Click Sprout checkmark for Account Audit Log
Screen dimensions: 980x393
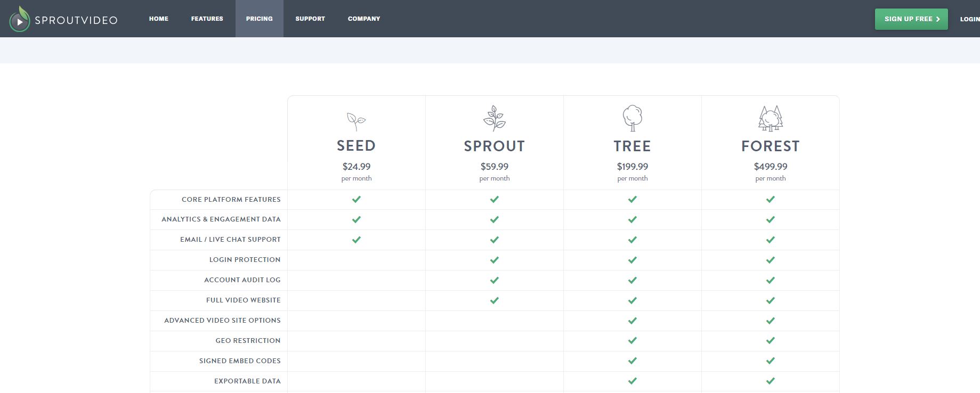(495, 280)
